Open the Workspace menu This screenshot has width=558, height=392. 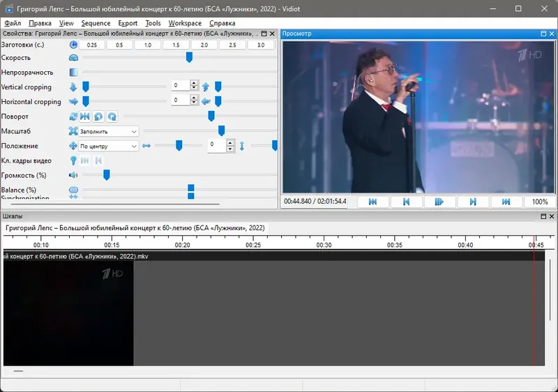tap(185, 23)
